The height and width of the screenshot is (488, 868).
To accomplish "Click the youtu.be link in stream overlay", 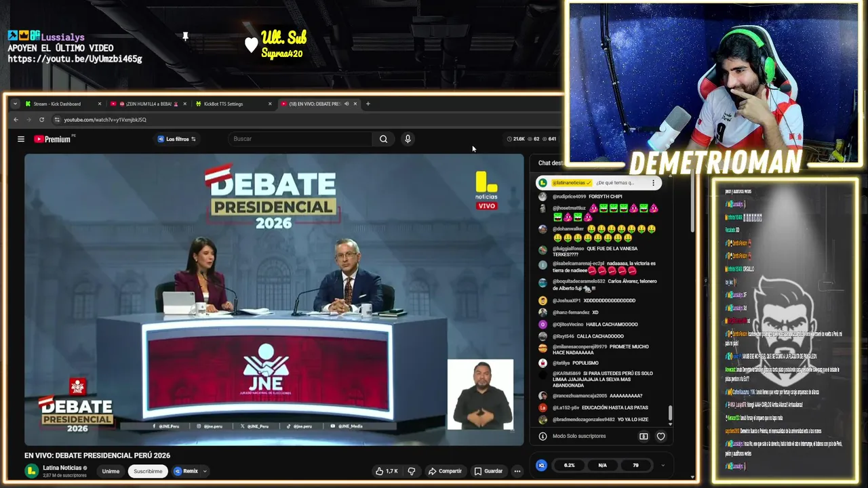I will click(x=75, y=59).
